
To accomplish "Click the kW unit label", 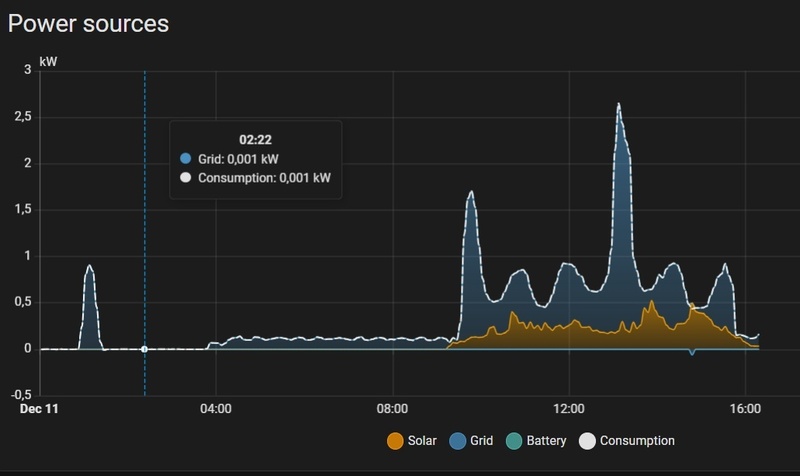I will click(x=48, y=62).
